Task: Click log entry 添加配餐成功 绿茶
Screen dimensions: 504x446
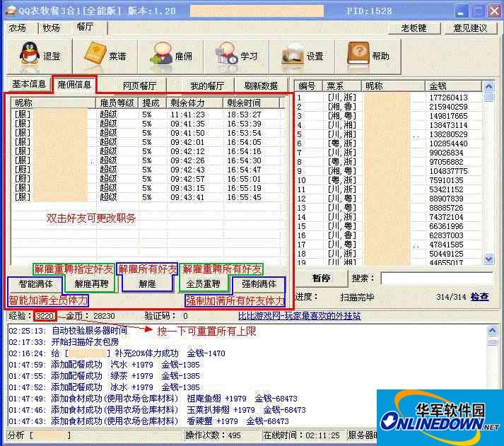Action: 104,376
